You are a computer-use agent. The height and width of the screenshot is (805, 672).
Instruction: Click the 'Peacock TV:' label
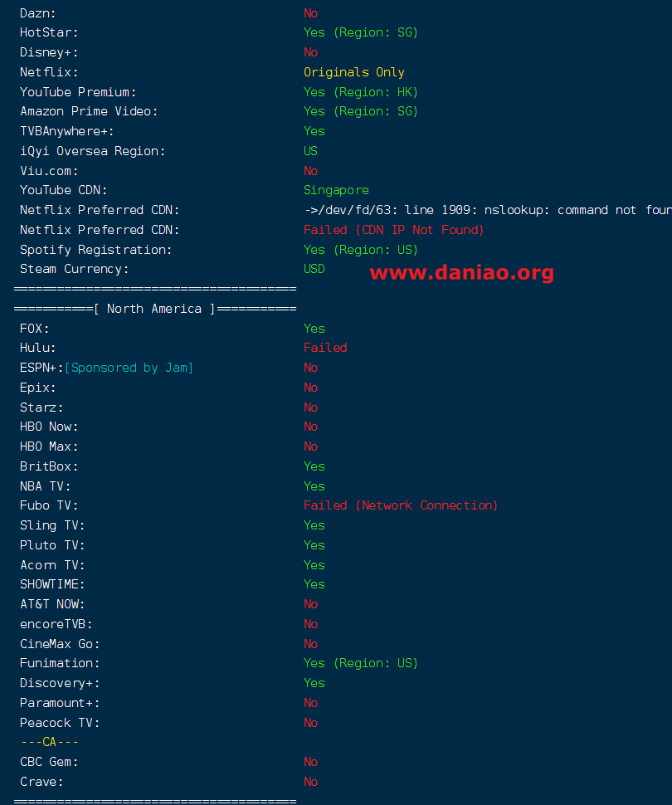(x=60, y=723)
